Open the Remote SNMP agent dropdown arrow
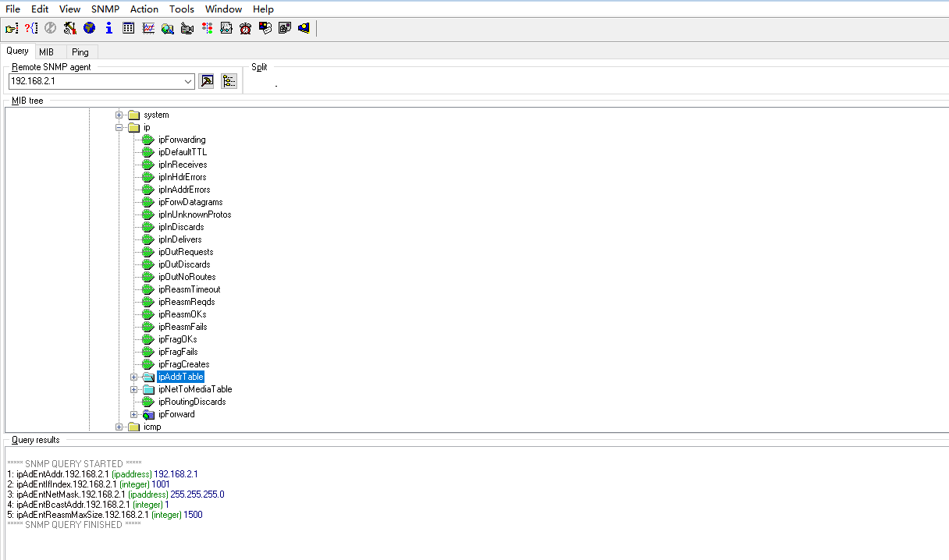This screenshot has height=560, width=949. click(188, 81)
